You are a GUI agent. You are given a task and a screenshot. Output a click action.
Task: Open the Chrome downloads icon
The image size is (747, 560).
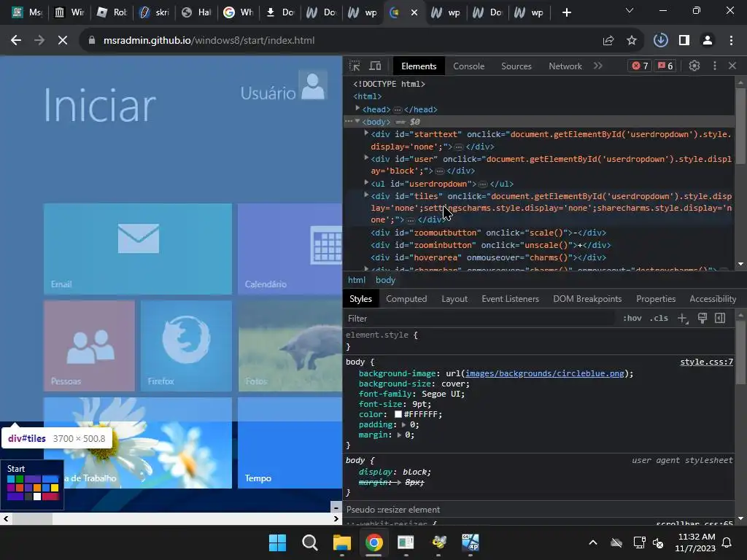coord(661,41)
